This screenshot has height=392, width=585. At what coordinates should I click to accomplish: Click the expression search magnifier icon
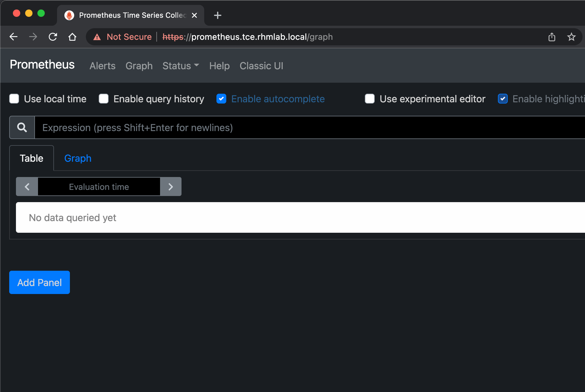[x=22, y=127]
